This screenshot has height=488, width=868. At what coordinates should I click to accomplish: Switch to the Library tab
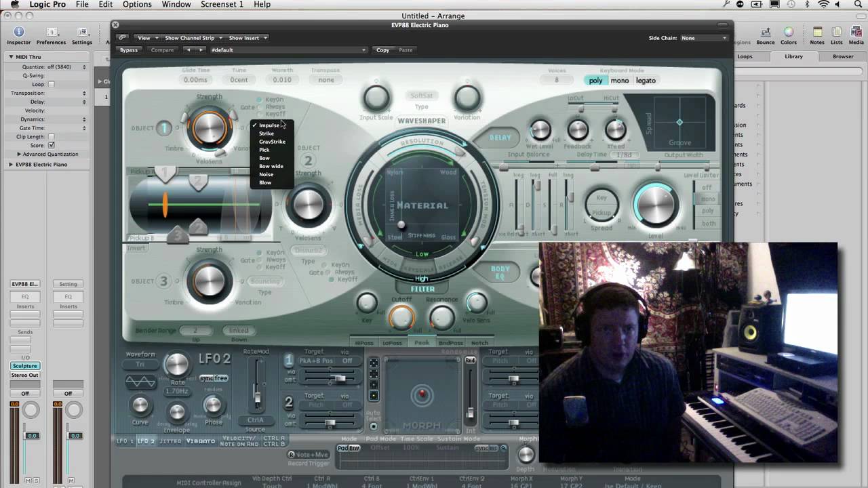click(x=794, y=56)
